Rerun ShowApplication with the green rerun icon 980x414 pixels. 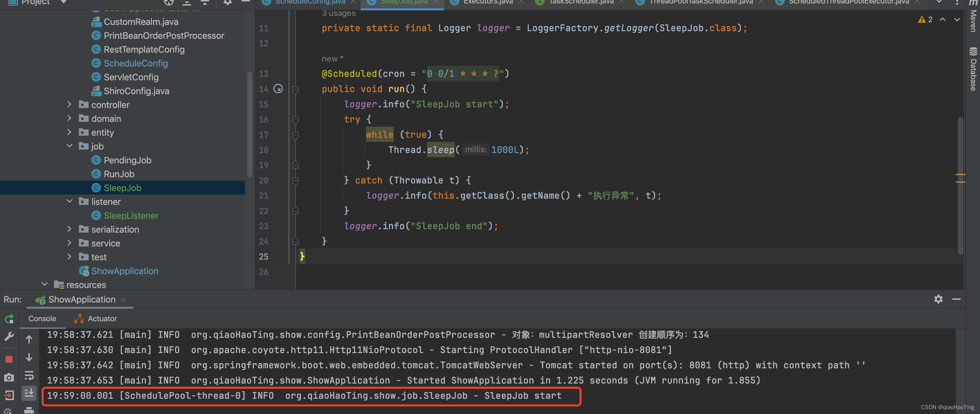9,318
